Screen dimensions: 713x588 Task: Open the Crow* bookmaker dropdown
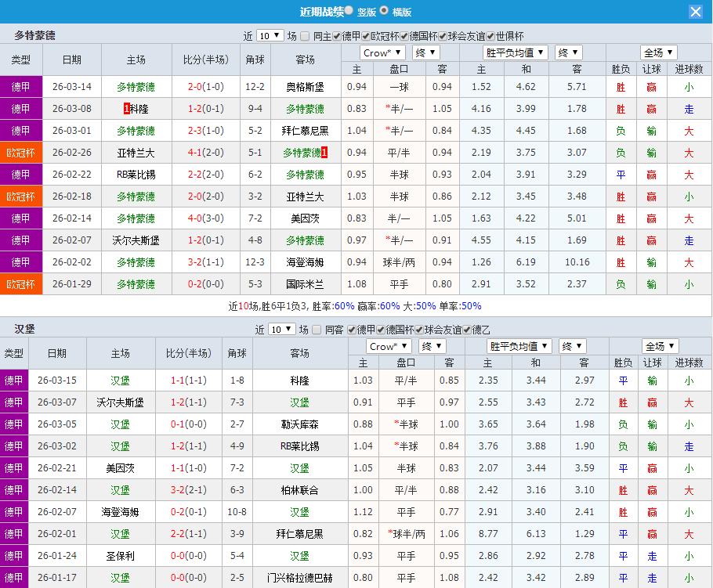[x=382, y=52]
